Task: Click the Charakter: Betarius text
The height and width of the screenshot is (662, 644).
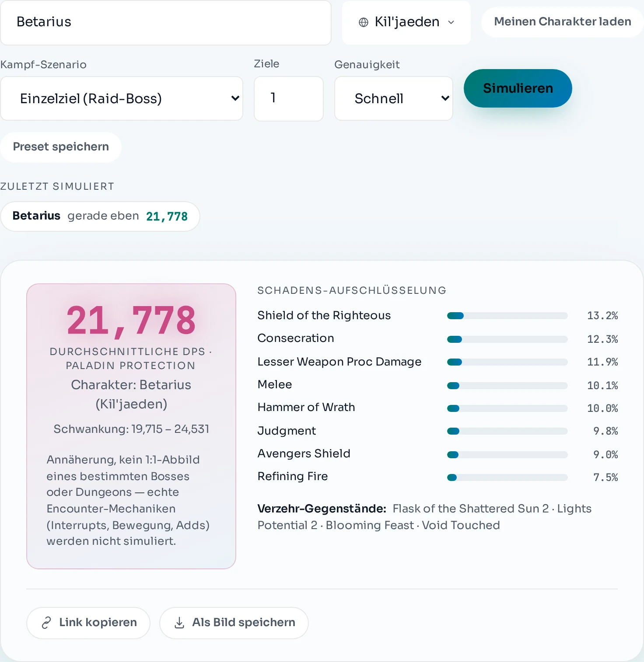Action: click(x=131, y=385)
